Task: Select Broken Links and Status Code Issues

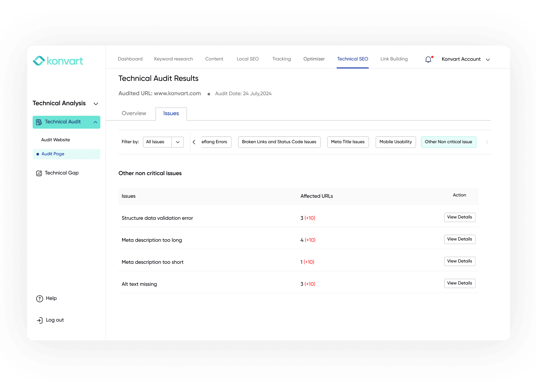Action: coord(279,142)
